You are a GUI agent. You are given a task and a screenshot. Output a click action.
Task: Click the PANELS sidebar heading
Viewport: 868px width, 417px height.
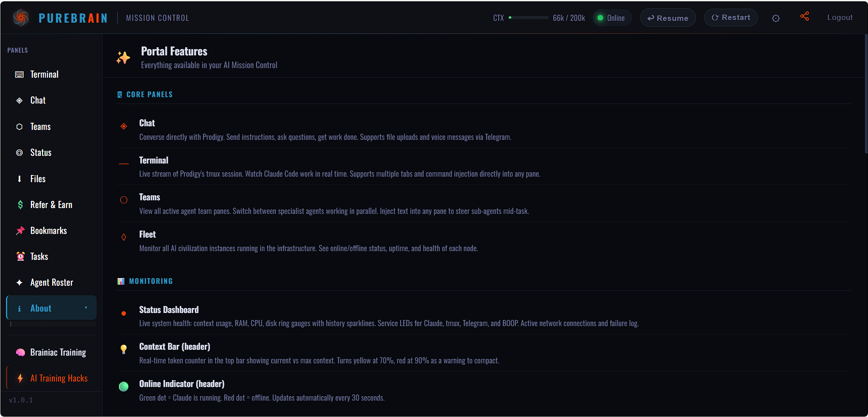[x=18, y=50]
